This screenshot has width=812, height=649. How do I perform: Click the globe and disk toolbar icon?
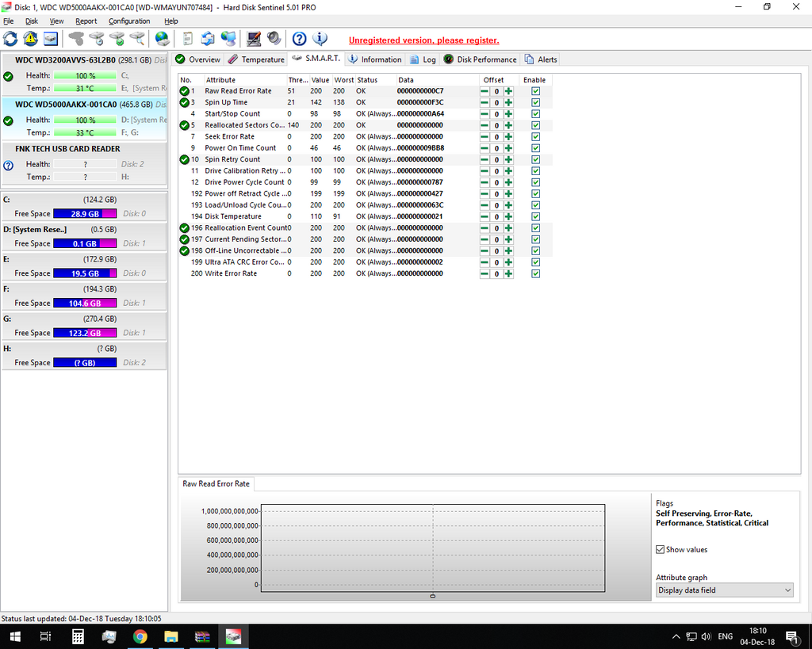click(x=163, y=39)
